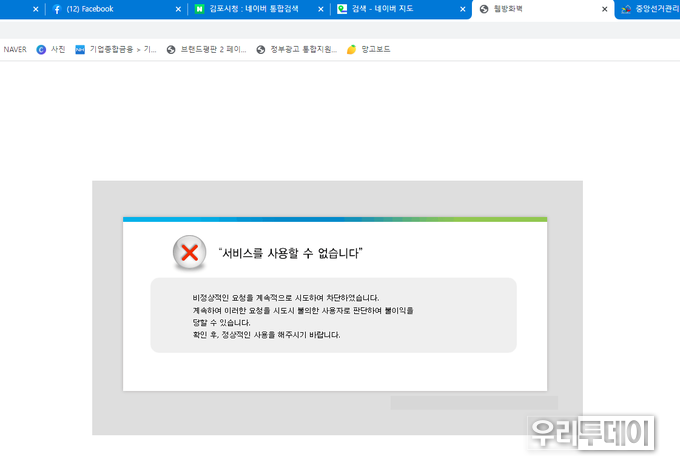Click the Facebook favicon on the tab
Viewport: 680px width, 471px height.
[x=57, y=9]
